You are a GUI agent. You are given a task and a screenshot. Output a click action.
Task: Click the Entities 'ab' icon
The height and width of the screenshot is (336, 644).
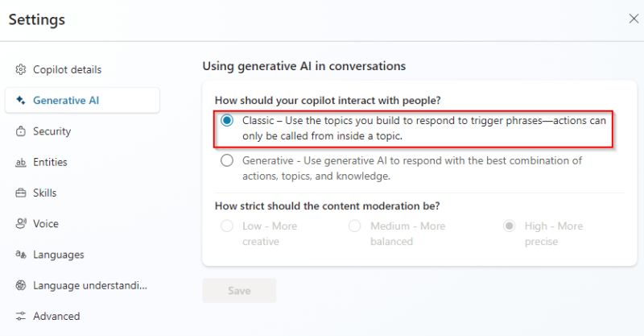point(21,163)
